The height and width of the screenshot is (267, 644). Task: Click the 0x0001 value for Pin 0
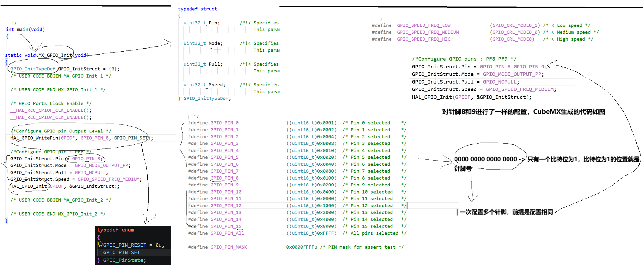[325, 123]
